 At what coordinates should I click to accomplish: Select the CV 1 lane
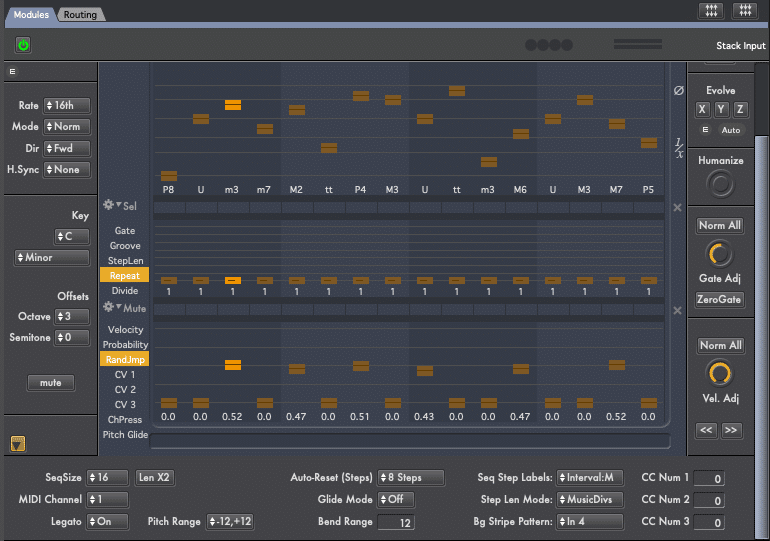(125, 375)
